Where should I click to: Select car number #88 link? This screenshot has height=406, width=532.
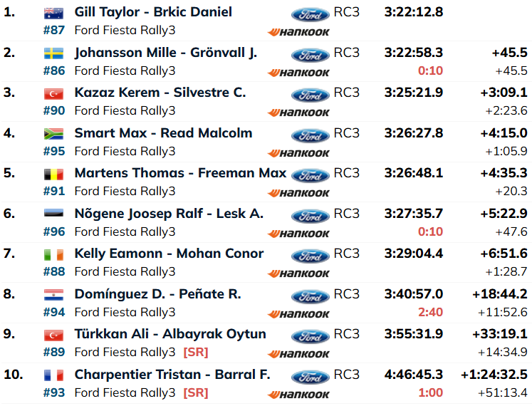tap(54, 271)
